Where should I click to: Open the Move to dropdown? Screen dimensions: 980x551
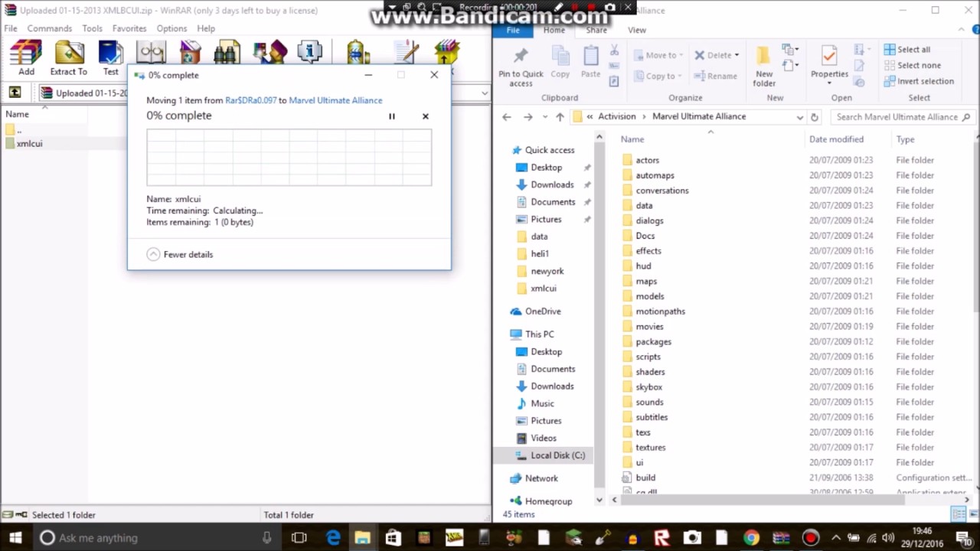(x=658, y=55)
